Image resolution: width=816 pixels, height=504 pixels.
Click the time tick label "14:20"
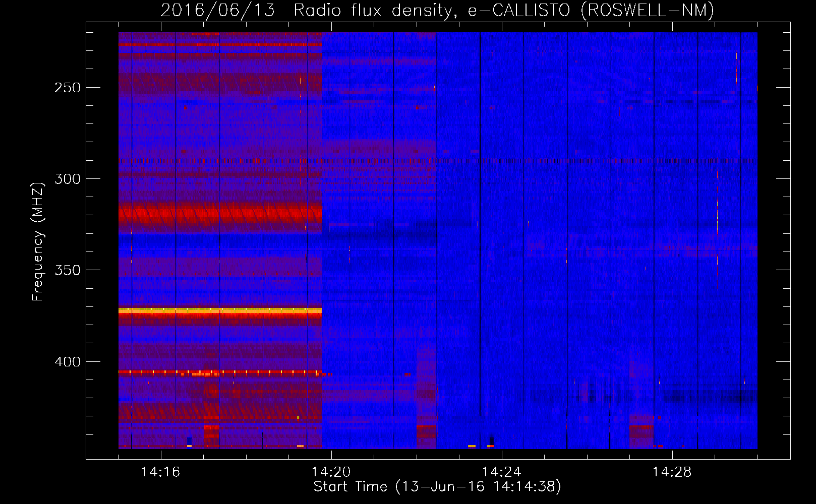(331, 472)
